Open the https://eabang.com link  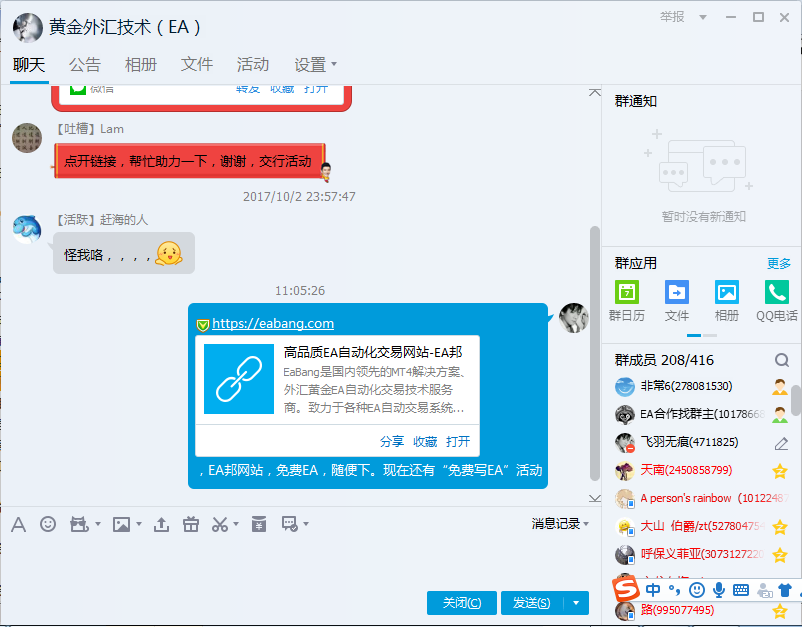pos(273,324)
